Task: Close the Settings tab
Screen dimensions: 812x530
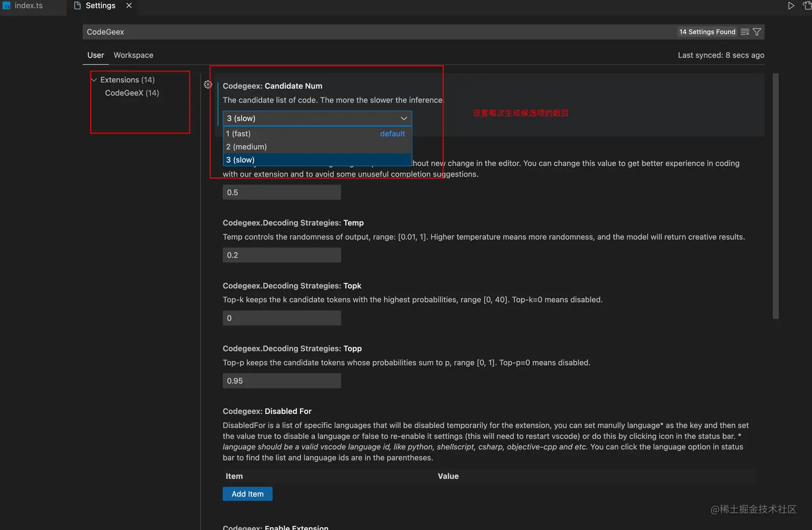Action: [129, 6]
